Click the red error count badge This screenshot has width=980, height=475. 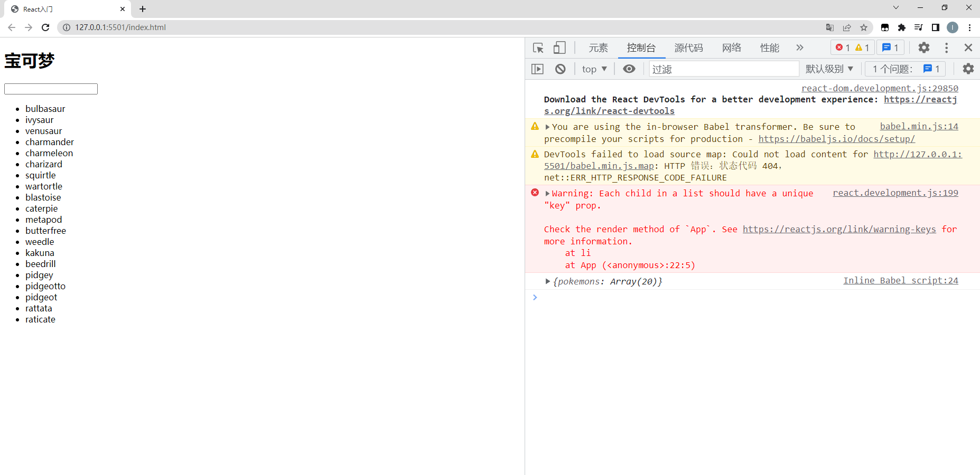pyautogui.click(x=843, y=47)
